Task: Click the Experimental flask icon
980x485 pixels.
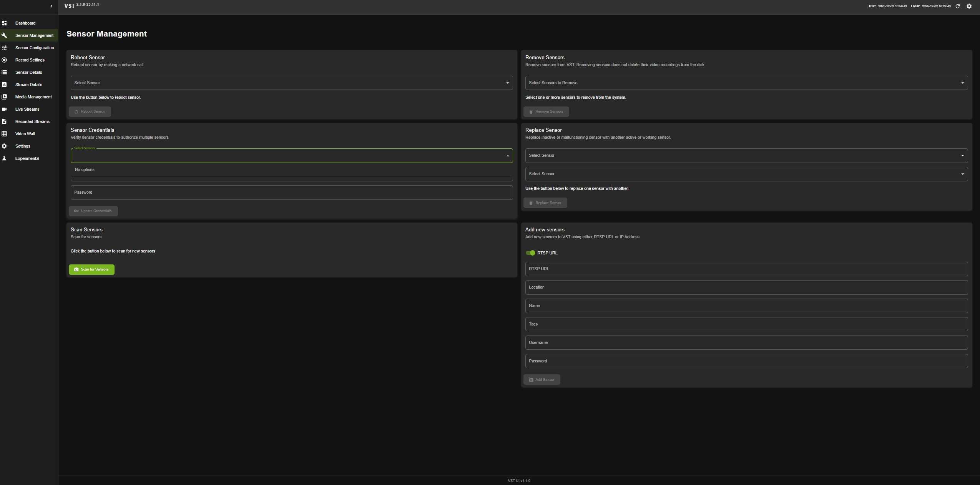Action: (4, 158)
